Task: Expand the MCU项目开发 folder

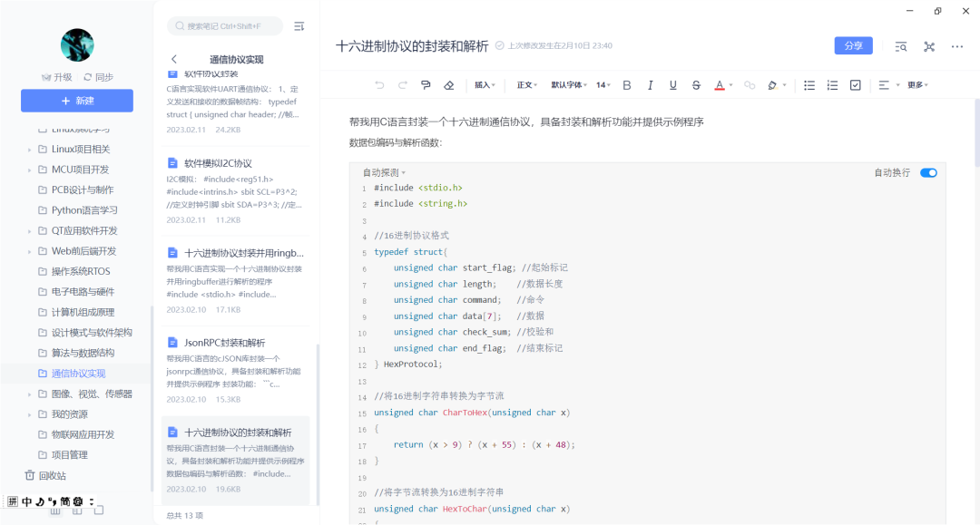Action: pos(29,170)
